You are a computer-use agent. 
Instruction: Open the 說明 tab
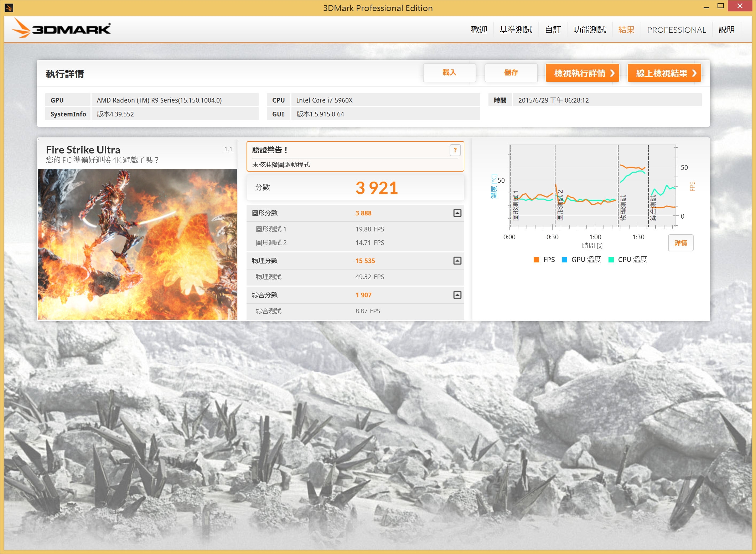[726, 30]
